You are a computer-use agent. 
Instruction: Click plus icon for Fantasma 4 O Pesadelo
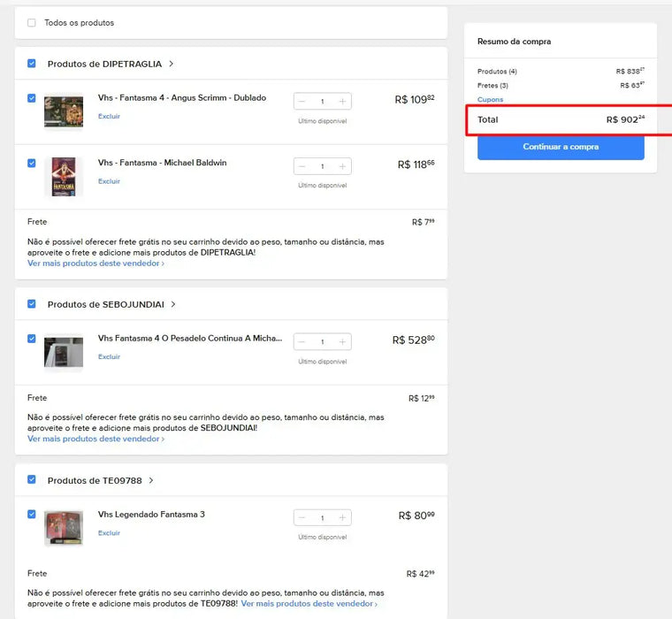coord(342,341)
